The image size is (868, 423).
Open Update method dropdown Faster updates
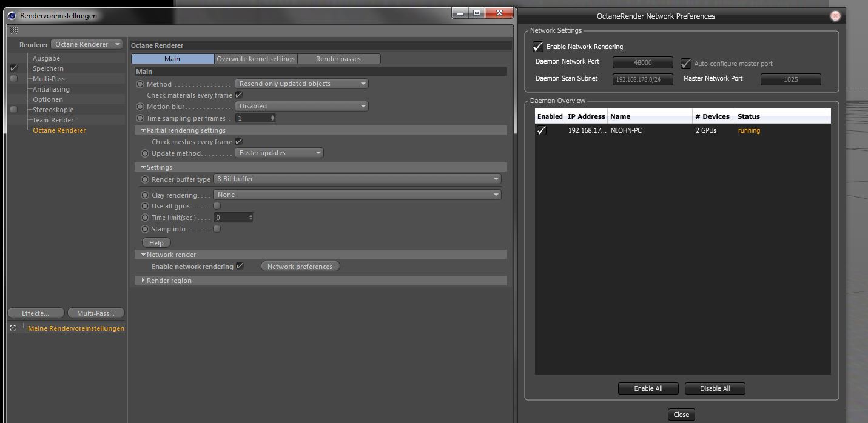(x=279, y=153)
